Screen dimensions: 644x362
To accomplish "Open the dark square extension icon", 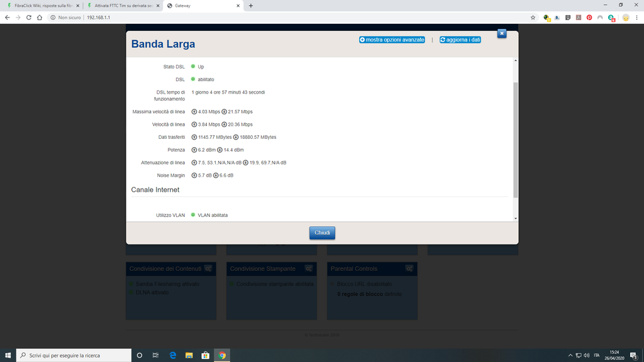I will tap(568, 18).
